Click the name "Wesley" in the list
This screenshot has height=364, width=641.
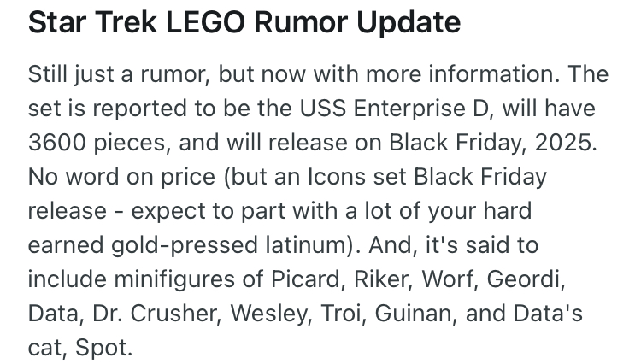pyautogui.click(x=268, y=314)
